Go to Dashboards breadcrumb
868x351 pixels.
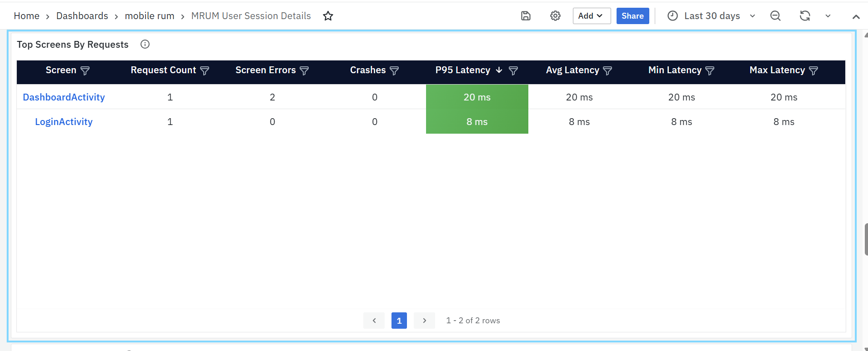tap(82, 16)
